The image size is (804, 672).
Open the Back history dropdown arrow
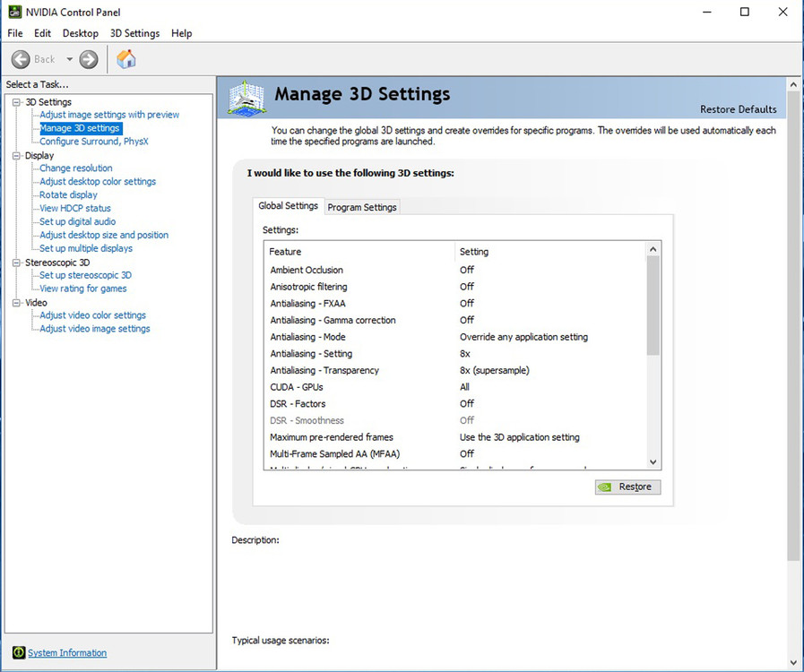[69, 59]
